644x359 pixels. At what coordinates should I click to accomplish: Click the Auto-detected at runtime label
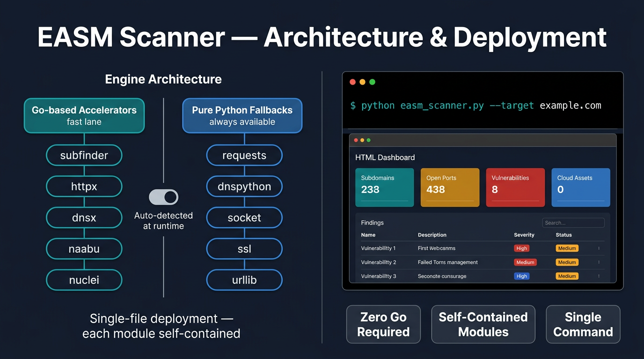click(x=163, y=221)
